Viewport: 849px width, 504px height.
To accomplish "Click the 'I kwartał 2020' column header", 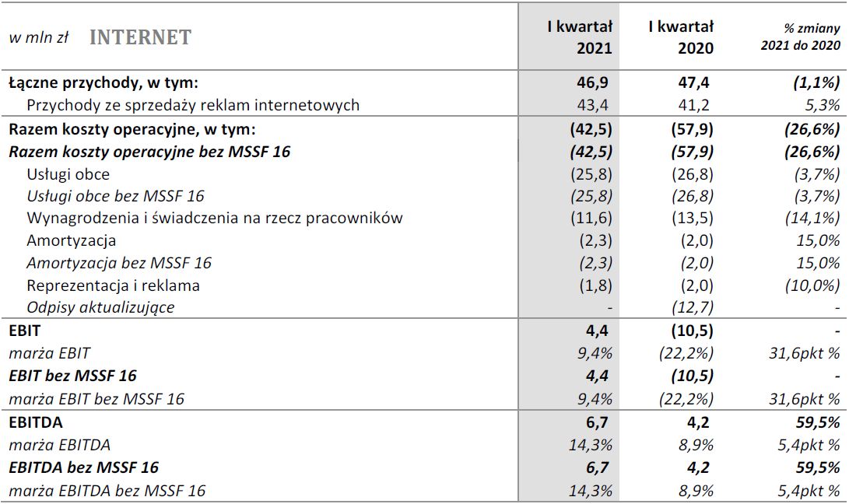I will pyautogui.click(x=682, y=37).
